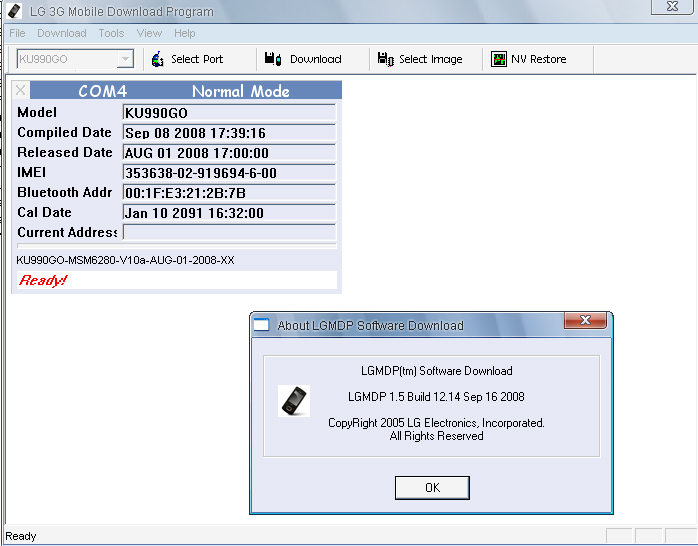Click the Select Image floppy icon
Viewport: 698px width, 546px height.
pyautogui.click(x=386, y=59)
